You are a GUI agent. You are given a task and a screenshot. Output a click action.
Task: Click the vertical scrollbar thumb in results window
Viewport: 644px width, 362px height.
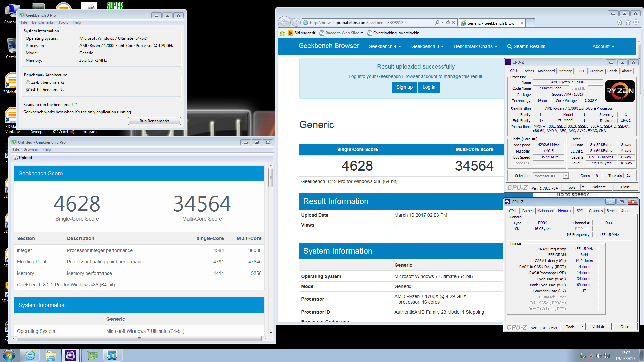(x=271, y=177)
